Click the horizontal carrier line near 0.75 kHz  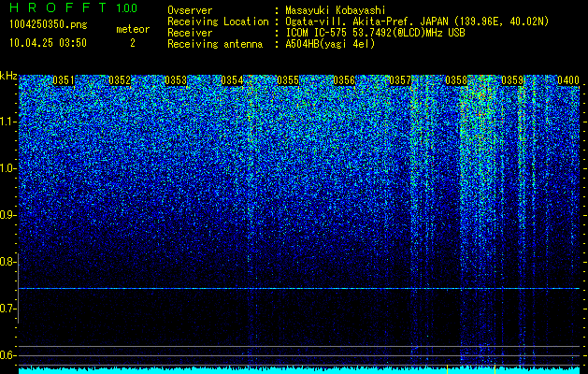[299, 289]
